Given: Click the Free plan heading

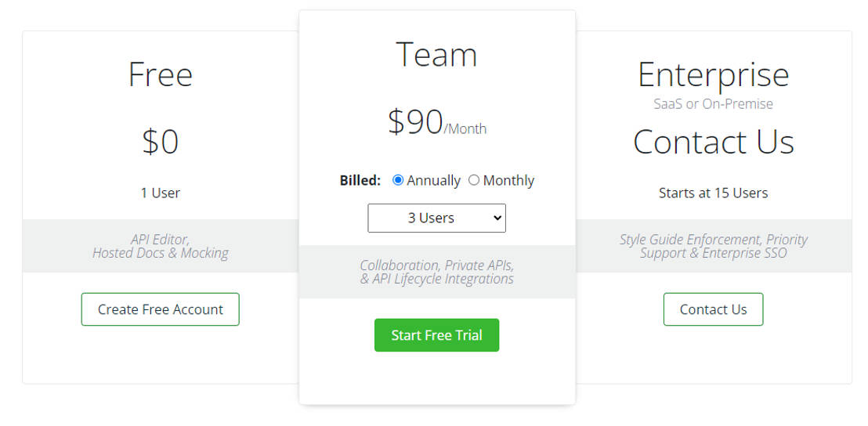Looking at the screenshot, I should (161, 74).
